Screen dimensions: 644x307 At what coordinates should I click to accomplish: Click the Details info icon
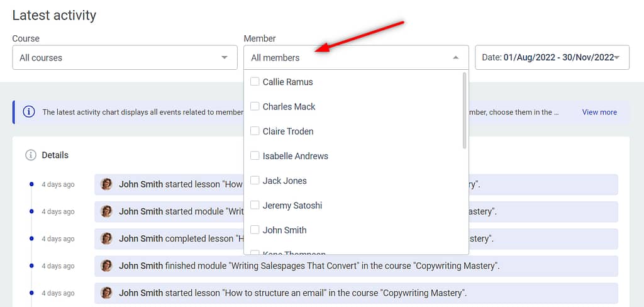click(31, 155)
